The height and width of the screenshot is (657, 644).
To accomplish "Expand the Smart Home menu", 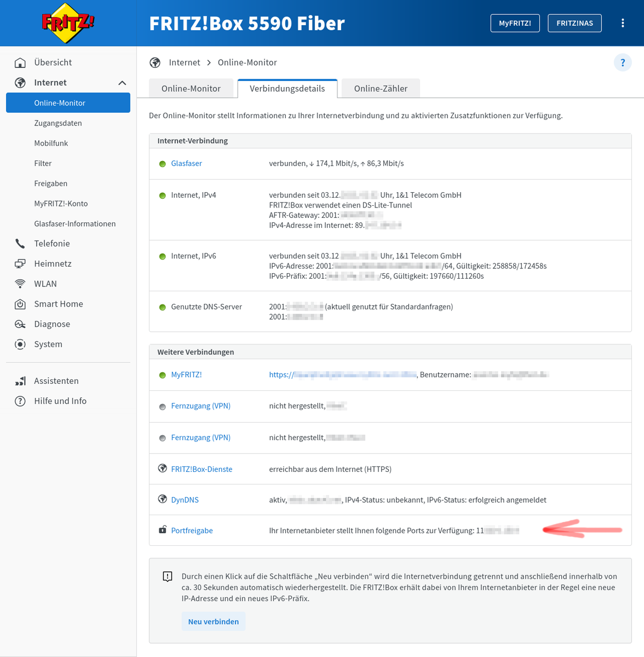I will click(x=59, y=304).
